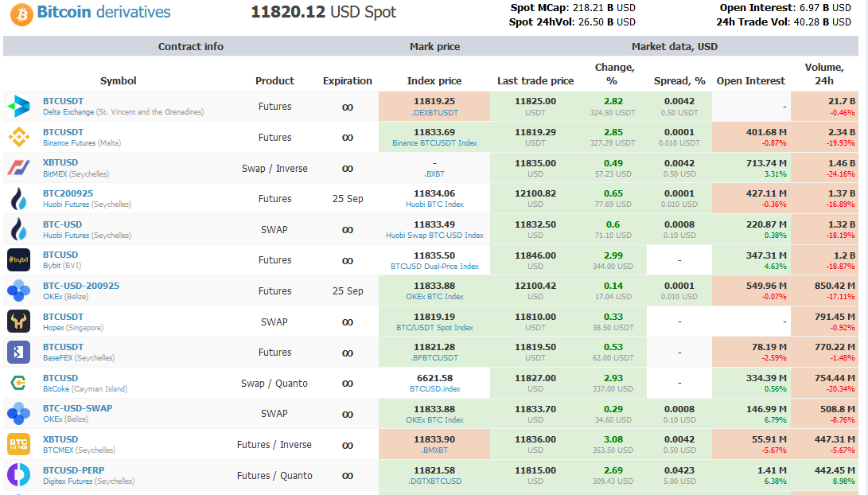Open the Huobi BTC Index link
This screenshot has width=868, height=495.
click(x=434, y=205)
